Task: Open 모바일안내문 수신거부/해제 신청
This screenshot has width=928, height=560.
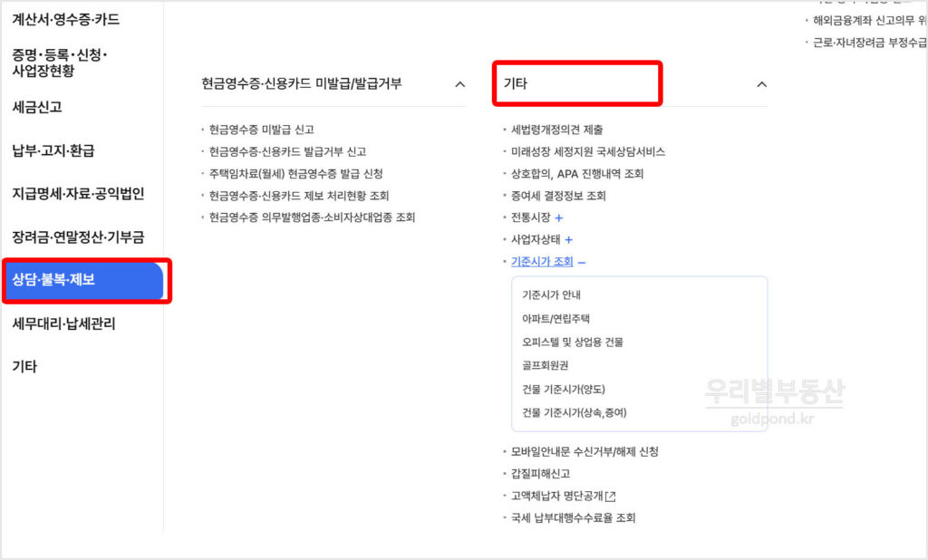Action: (585, 451)
